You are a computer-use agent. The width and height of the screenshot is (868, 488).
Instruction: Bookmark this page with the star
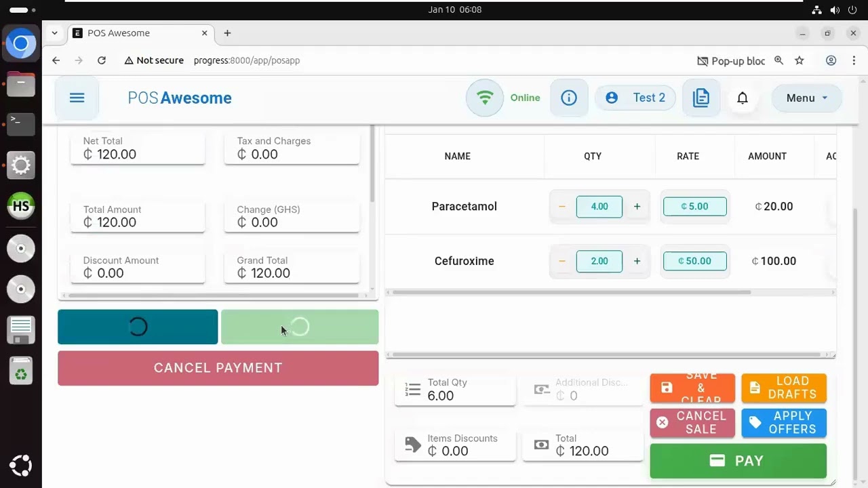pyautogui.click(x=800, y=60)
